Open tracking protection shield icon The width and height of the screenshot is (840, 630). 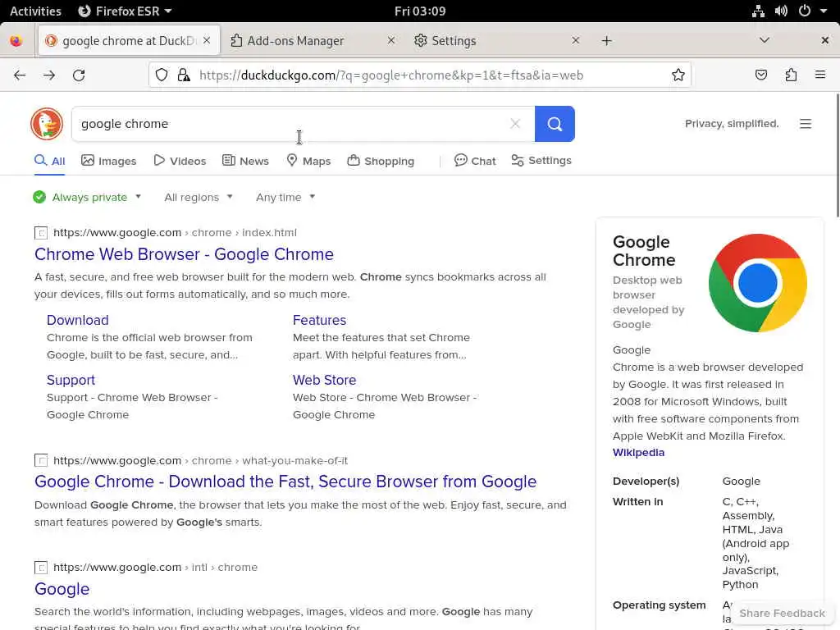(x=162, y=75)
